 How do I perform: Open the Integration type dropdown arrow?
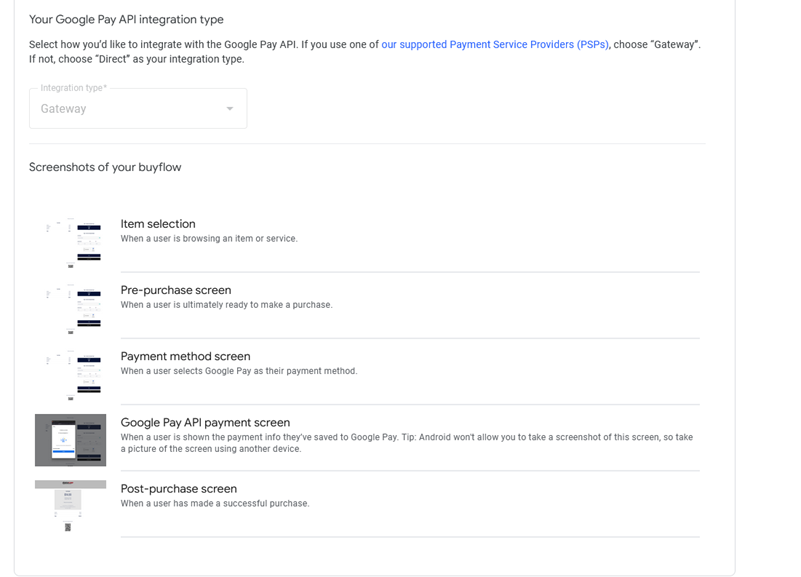click(x=230, y=109)
